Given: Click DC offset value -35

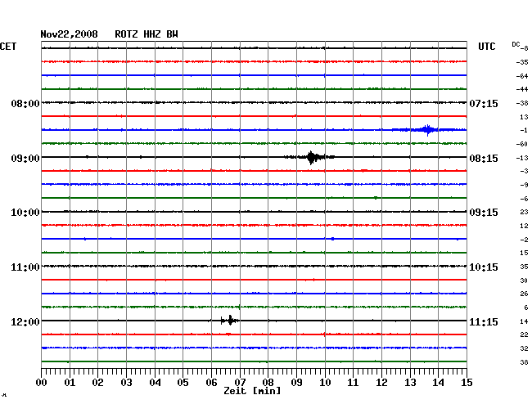Looking at the screenshot, I should click(522, 62).
